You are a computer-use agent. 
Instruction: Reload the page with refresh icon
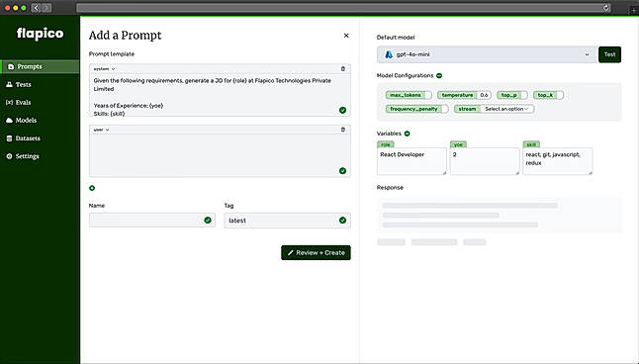tap(606, 8)
